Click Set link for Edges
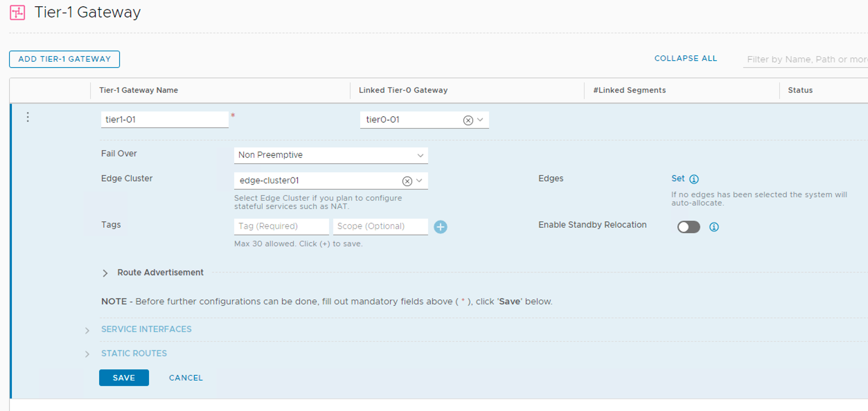This screenshot has width=868, height=411. tap(677, 179)
